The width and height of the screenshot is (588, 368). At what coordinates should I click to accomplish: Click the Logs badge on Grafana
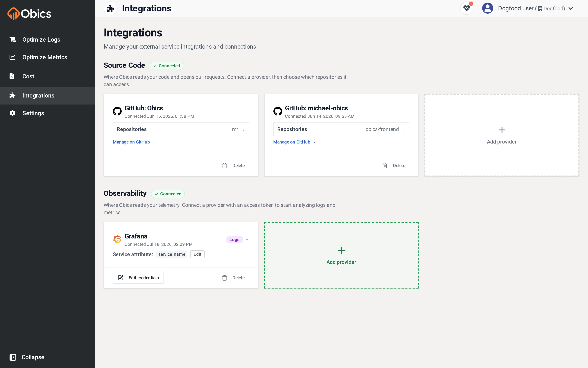pyautogui.click(x=234, y=240)
